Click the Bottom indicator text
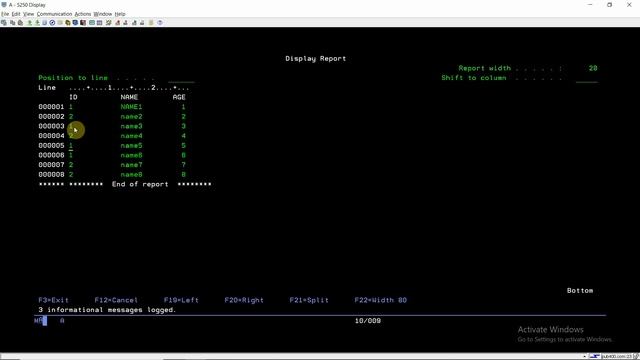Viewport: 640px width, 360px height. [580, 291]
